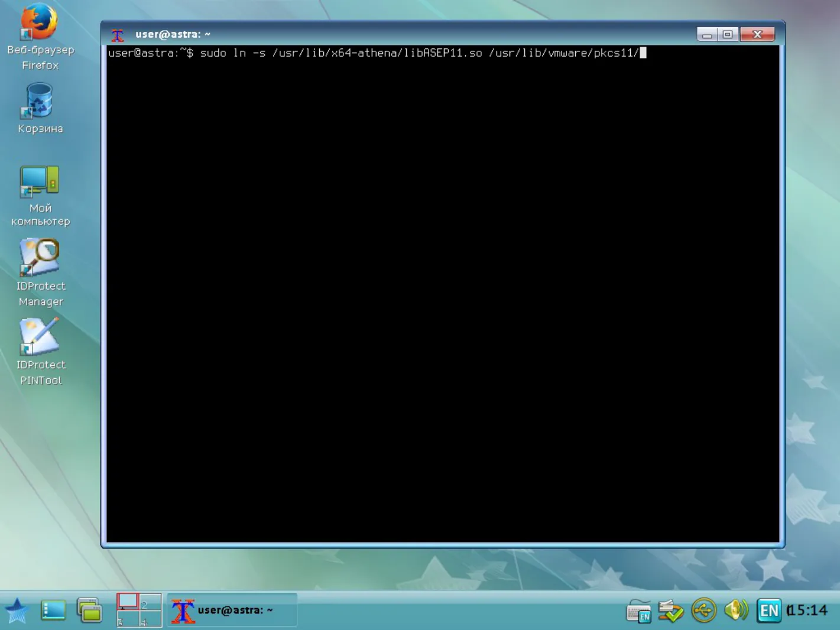This screenshot has width=840, height=630.
Task: Minimize the user@astra terminal window
Action: 706,35
